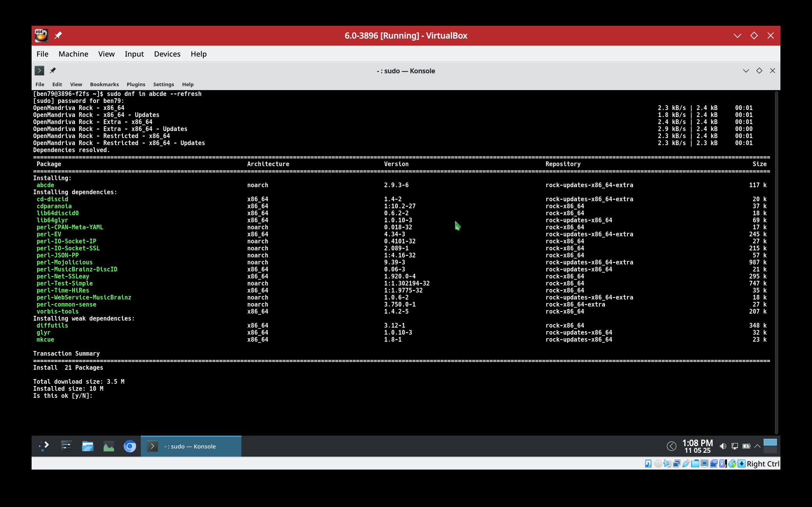Click the VirtualBox recording indicator icon
The width and height of the screenshot is (812, 507).
714,464
